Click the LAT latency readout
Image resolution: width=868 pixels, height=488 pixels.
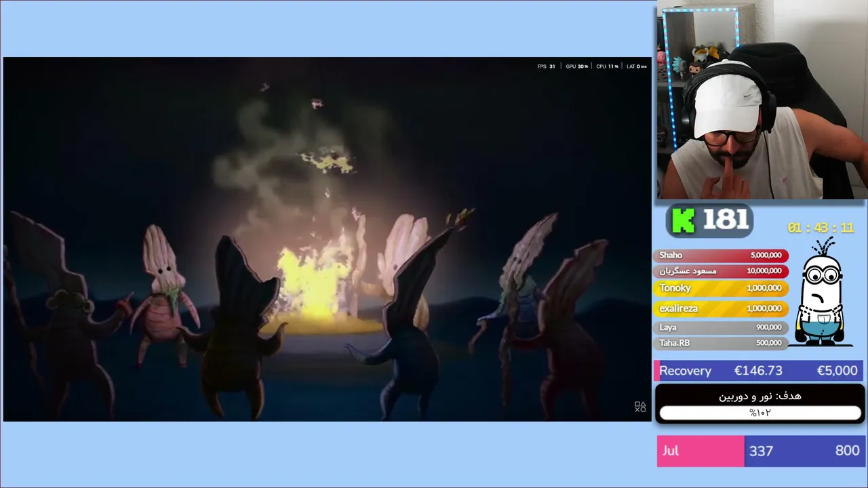pos(637,66)
